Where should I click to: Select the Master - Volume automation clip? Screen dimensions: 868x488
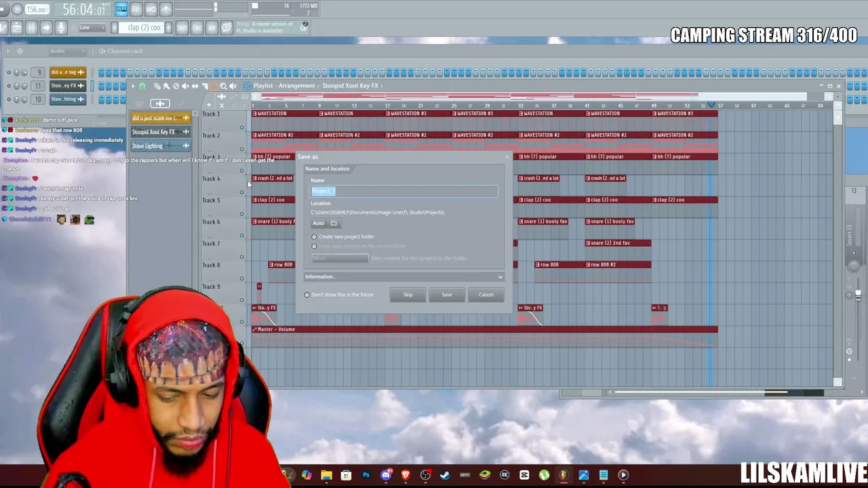[485, 329]
